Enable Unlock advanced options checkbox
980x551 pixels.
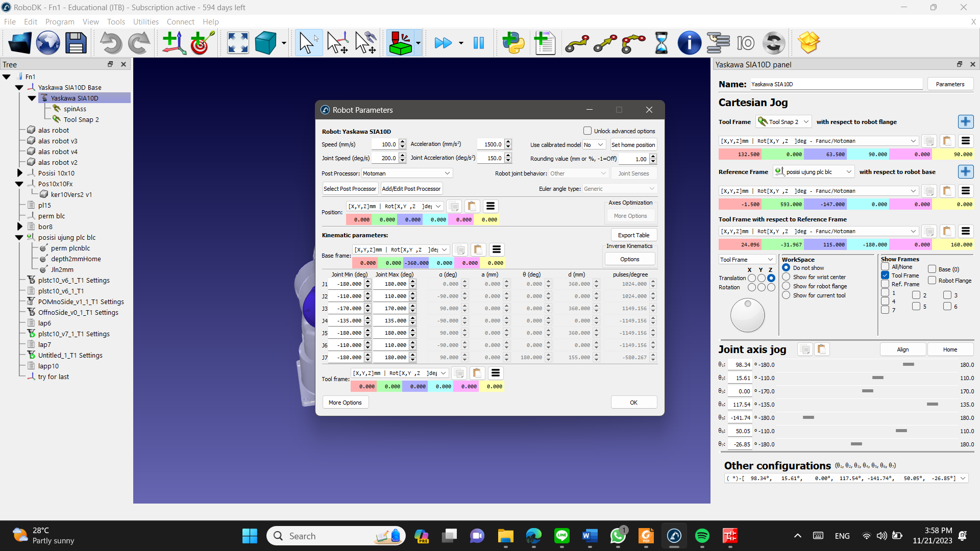[587, 131]
